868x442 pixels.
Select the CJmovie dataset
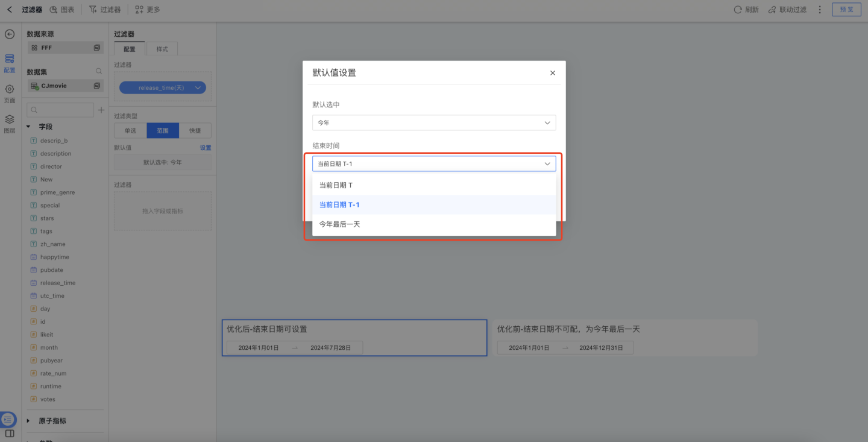(65, 86)
